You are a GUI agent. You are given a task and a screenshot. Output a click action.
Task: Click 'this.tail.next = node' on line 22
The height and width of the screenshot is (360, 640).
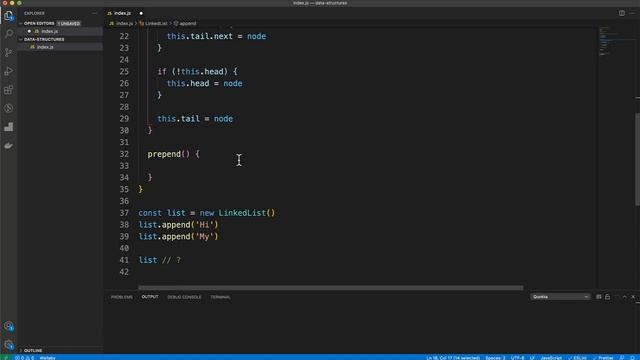(x=216, y=36)
